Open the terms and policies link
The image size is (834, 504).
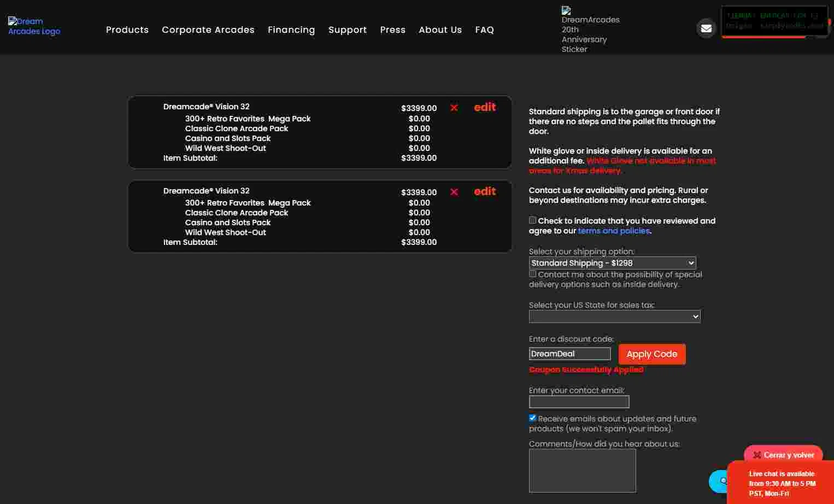(x=614, y=231)
